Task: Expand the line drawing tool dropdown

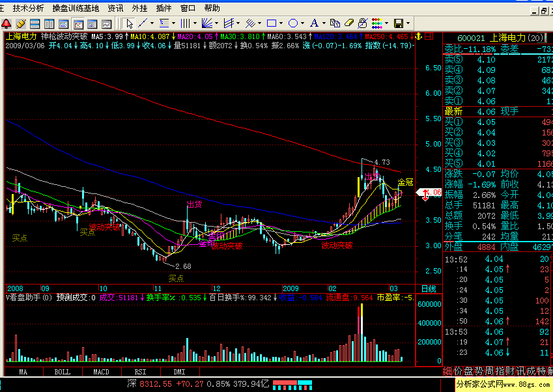Action: 152,23
